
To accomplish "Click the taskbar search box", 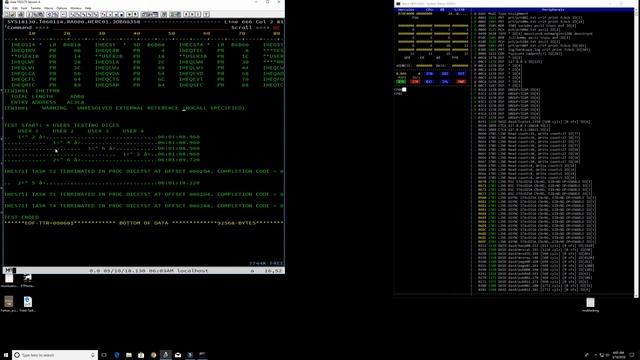I will coord(55,355).
